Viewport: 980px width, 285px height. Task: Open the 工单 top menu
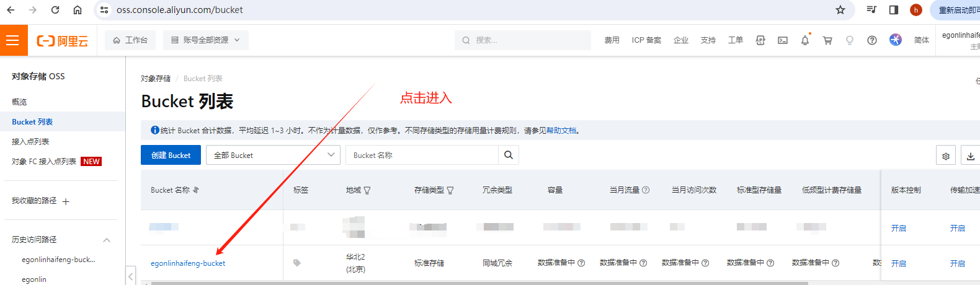pyautogui.click(x=736, y=40)
